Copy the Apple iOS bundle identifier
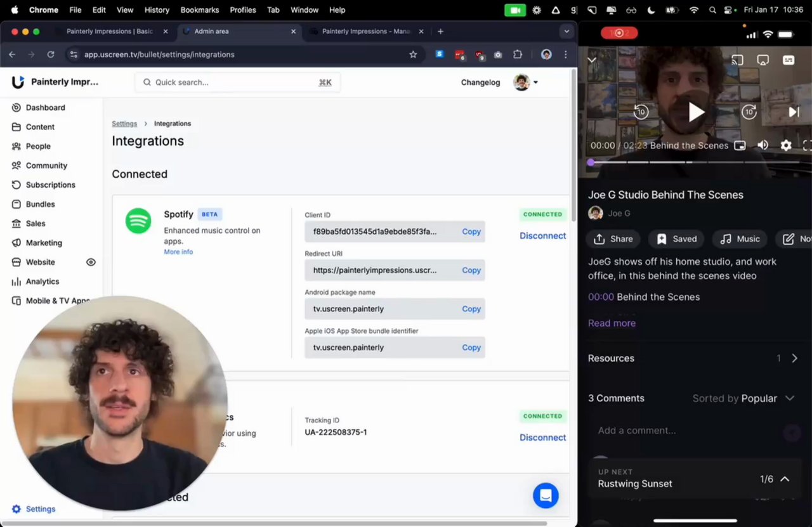The height and width of the screenshot is (527, 812). [x=471, y=348]
